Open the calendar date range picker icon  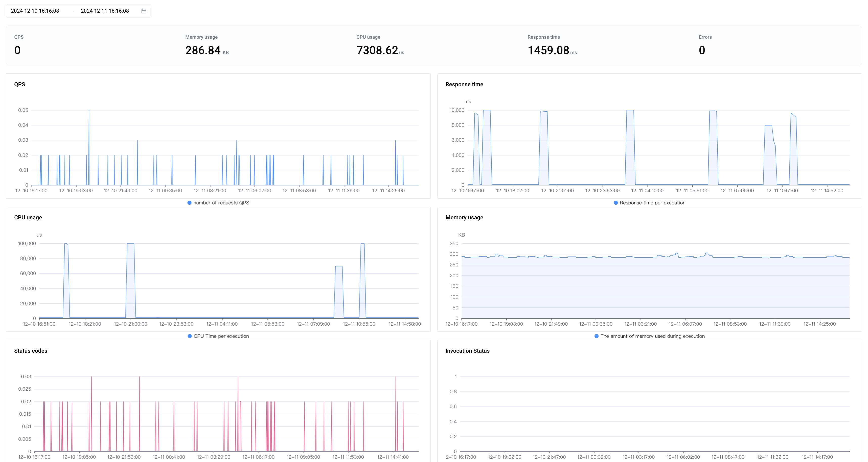(x=144, y=11)
